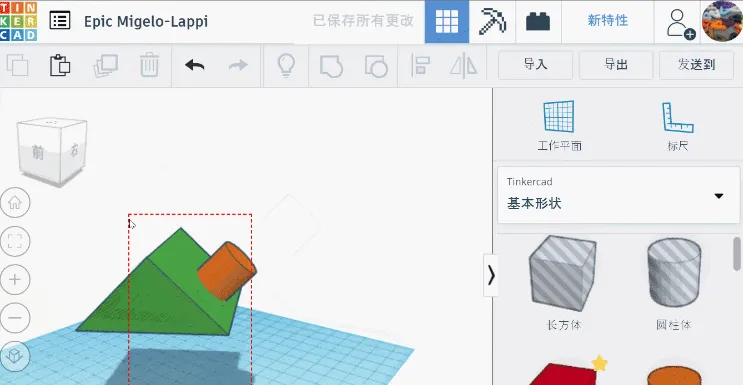
Task: Click the 发送到 send-to button
Action: click(x=696, y=65)
